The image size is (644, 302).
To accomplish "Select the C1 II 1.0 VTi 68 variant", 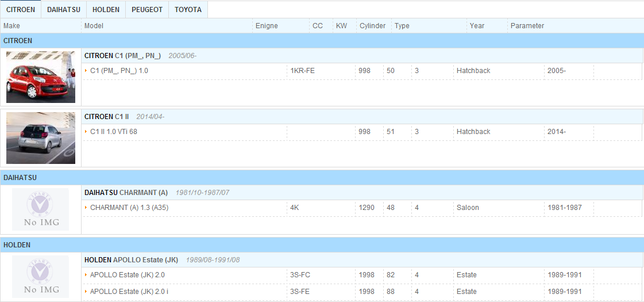I will coord(114,132).
